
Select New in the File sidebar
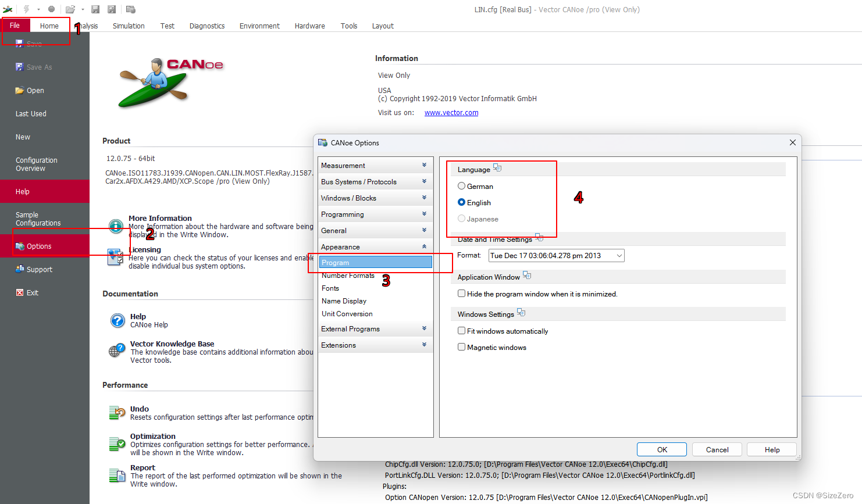[45, 137]
